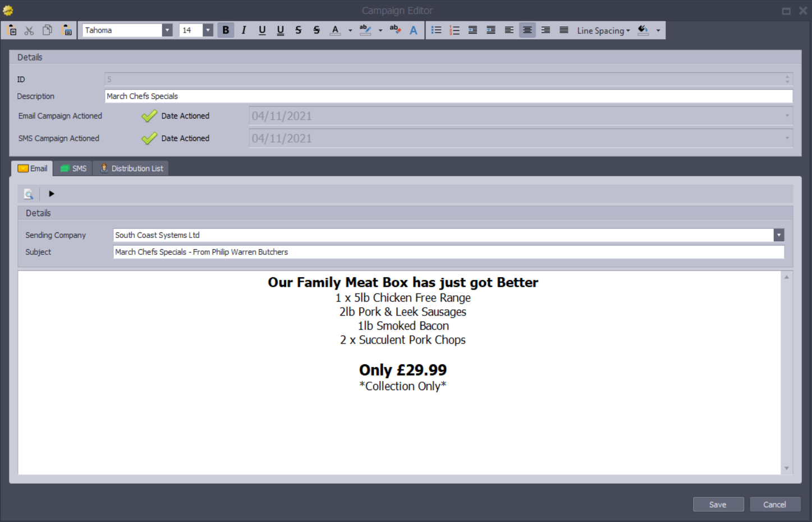
Task: Click the font color A swatch
Action: (335, 30)
